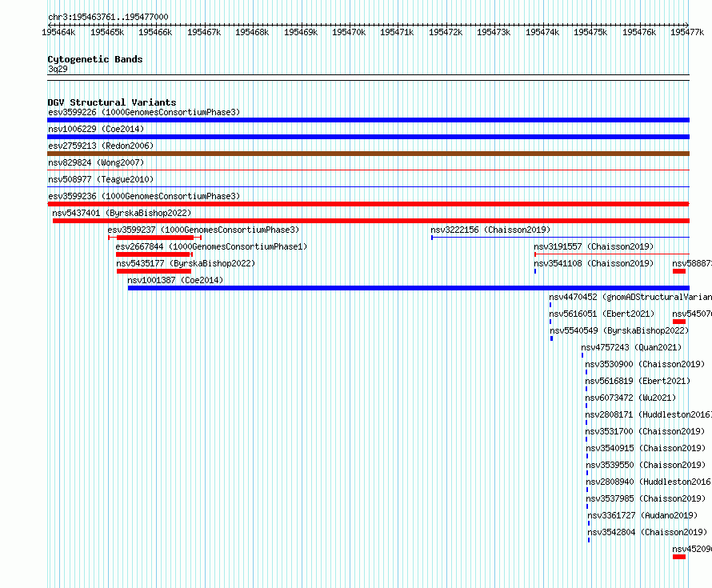The width and height of the screenshot is (712, 588).
Task: Select nsv3530900 (Chaisson2019) label
Action: click(645, 364)
